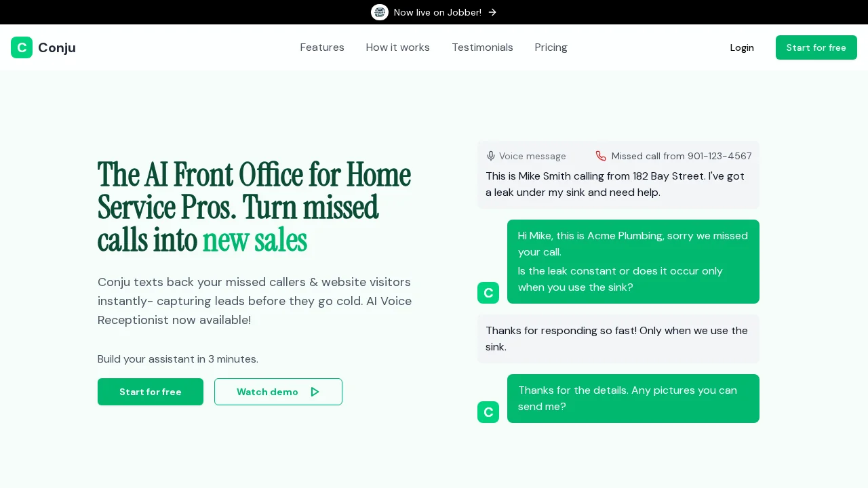Click the Jobber globe icon in banner
This screenshot has height=488, width=868.
pos(380,12)
